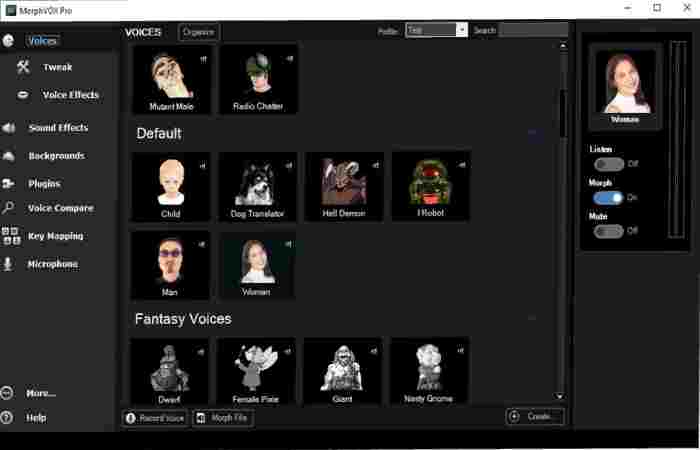Screen dimensions: 700x450
Task: Click the Organize button
Action: tap(199, 32)
